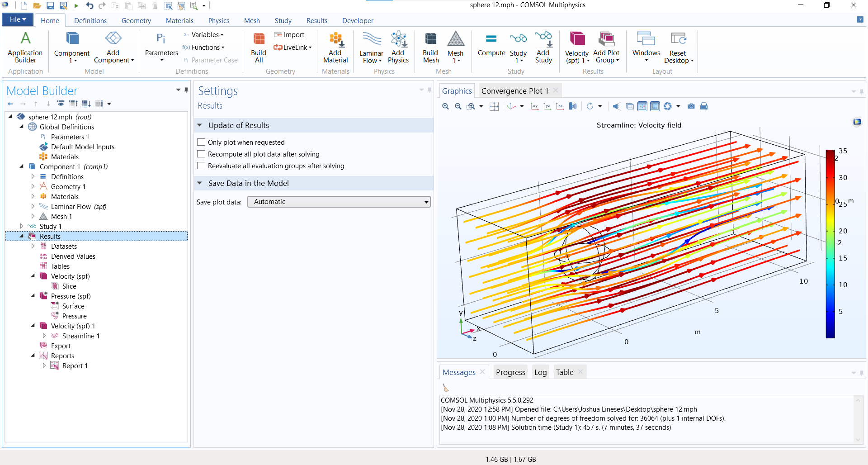Collapse the Update of Results section
Screen dimensions: 868x465
point(199,125)
